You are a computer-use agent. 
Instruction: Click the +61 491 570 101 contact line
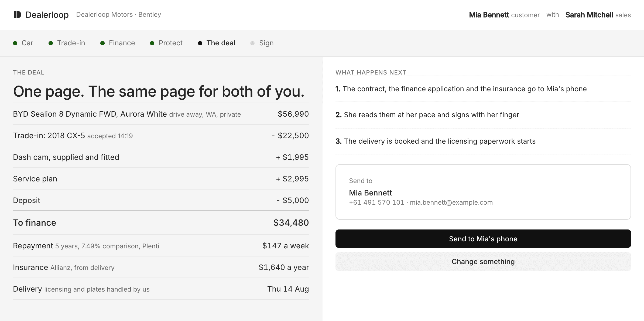[x=421, y=202]
